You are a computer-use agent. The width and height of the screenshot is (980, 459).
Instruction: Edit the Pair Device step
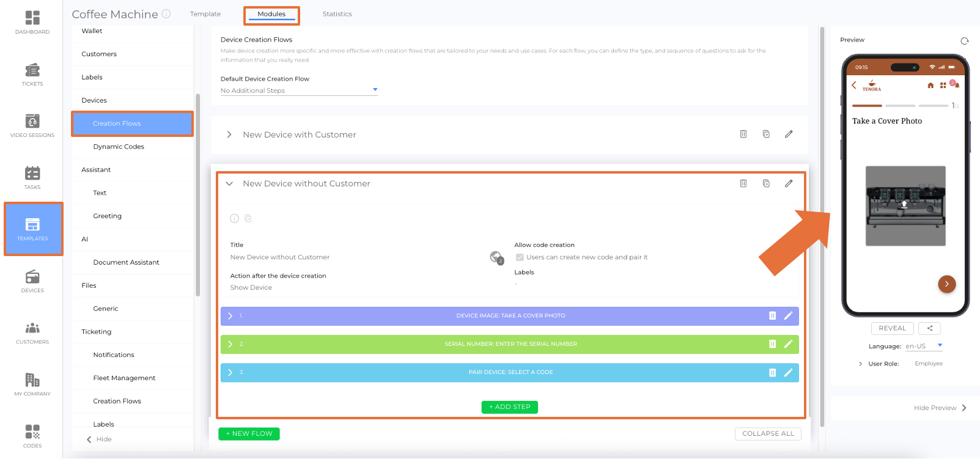(788, 372)
